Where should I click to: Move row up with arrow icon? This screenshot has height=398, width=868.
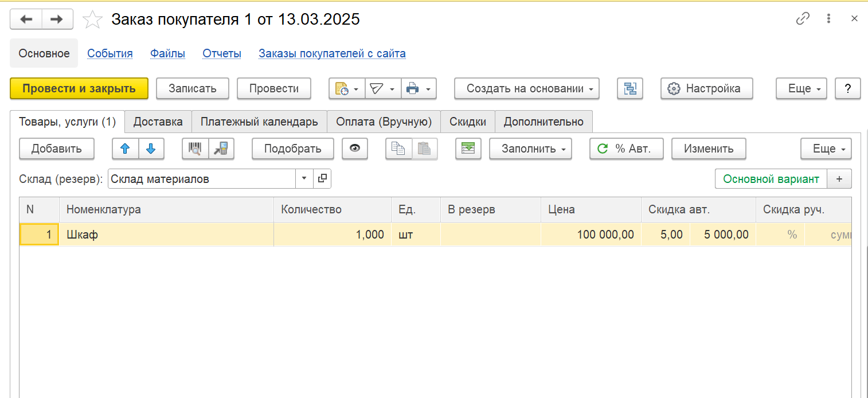point(125,149)
